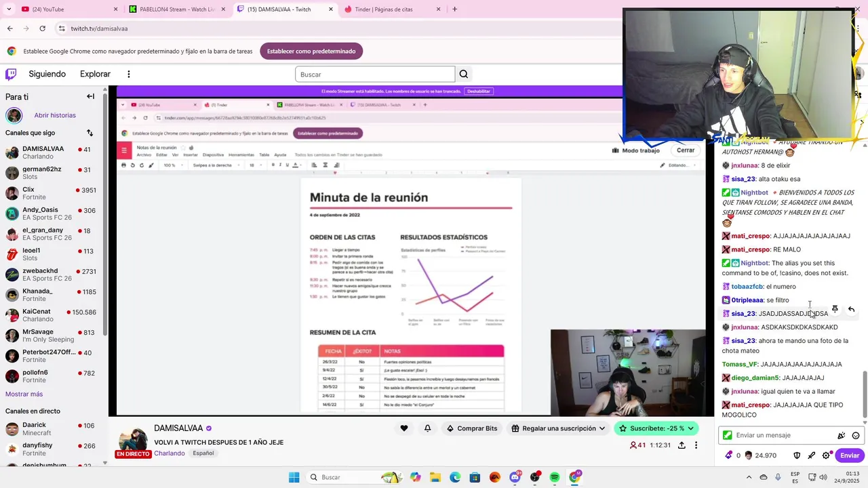Click the notification bell under the stream
868x488 pixels.
click(428, 428)
